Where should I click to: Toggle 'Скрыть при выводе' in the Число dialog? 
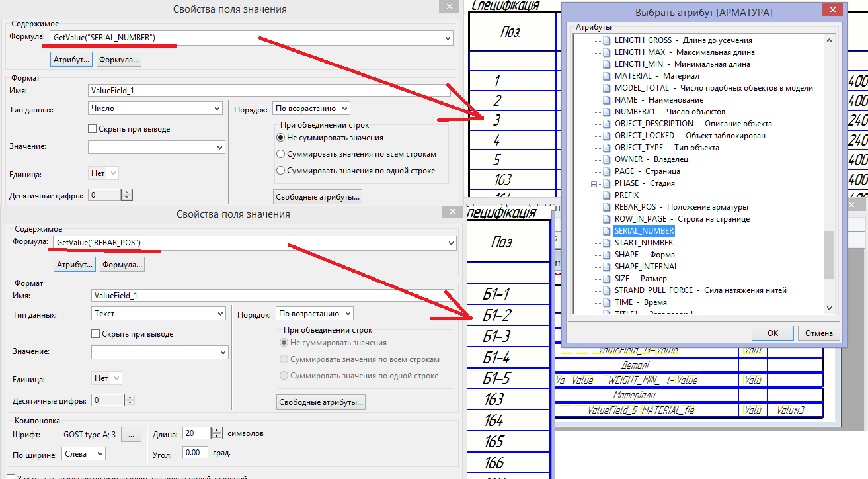[93, 129]
